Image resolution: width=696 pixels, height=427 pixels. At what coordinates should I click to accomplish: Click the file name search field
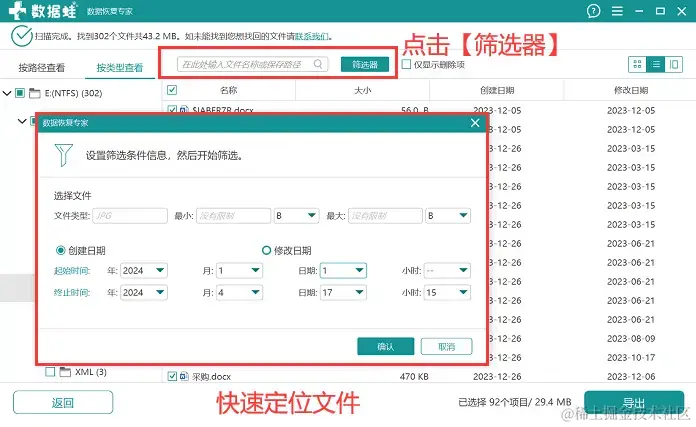coord(253,64)
